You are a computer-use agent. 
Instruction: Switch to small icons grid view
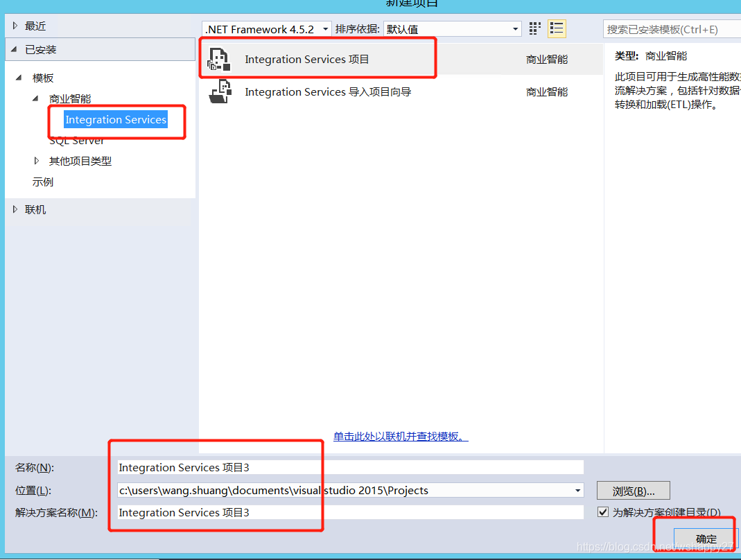(x=534, y=29)
